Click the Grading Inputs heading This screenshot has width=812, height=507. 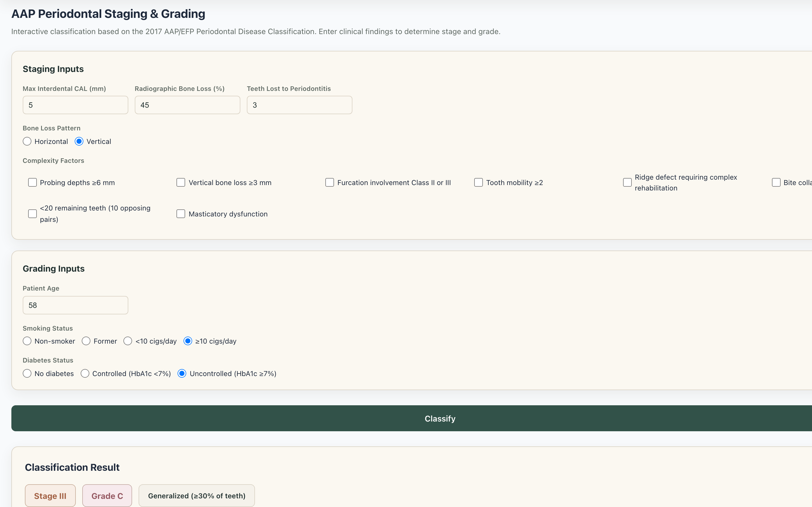[53, 269]
